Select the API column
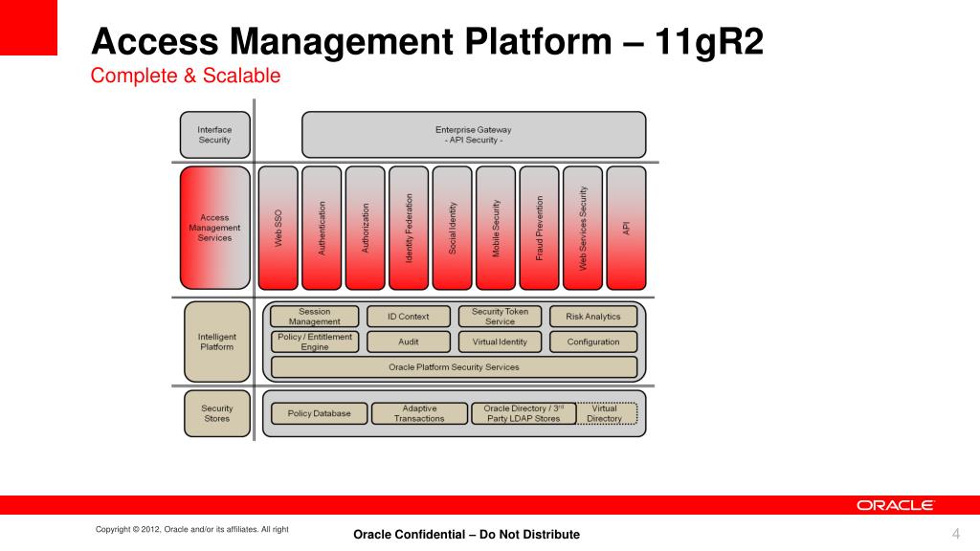 pos(626,228)
